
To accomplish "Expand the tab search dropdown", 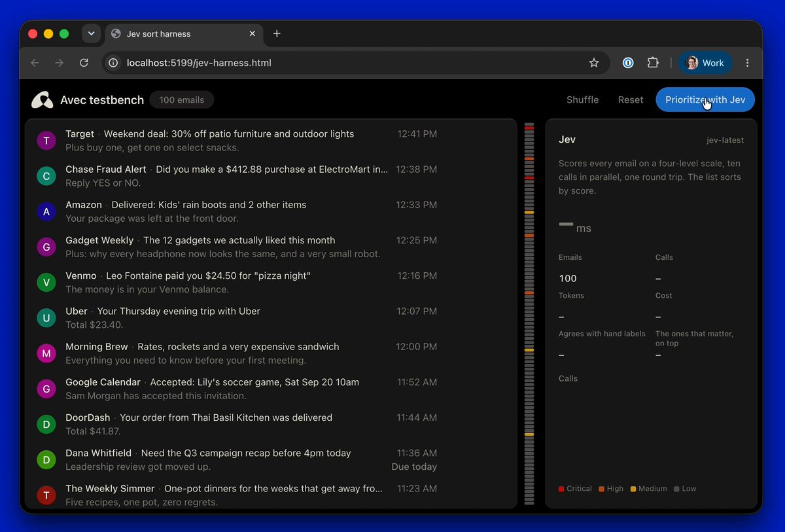I will [x=91, y=33].
